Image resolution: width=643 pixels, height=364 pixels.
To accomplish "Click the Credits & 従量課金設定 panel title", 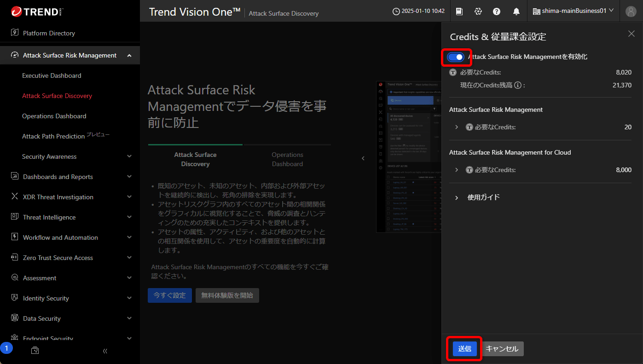I will (x=498, y=37).
